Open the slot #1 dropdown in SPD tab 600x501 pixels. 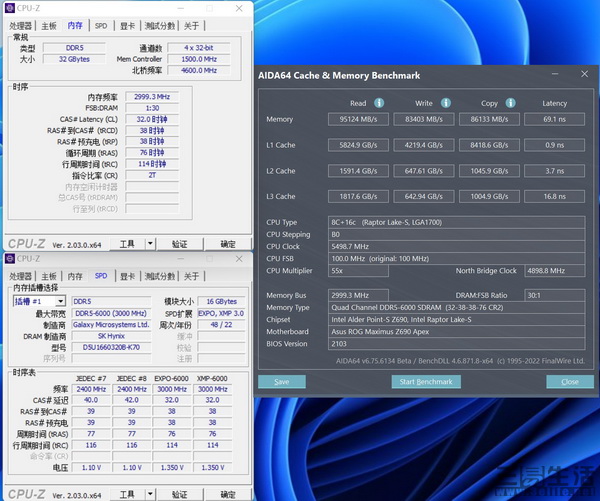click(60, 302)
